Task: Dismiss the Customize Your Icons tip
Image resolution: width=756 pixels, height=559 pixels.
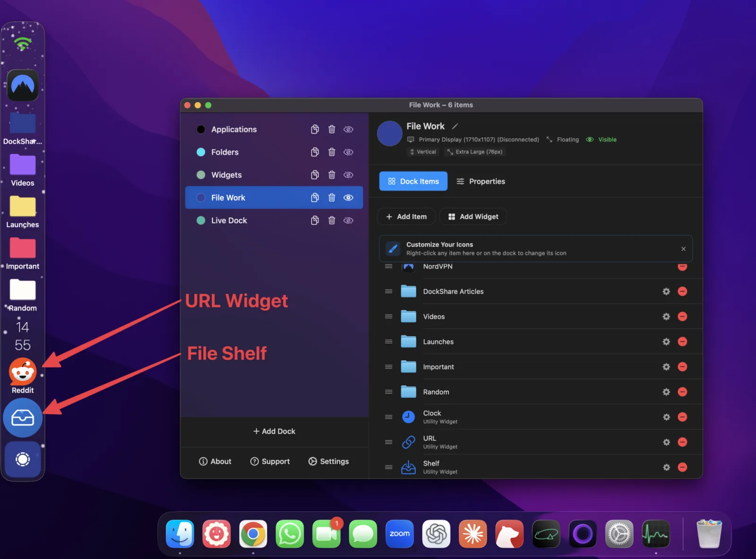Action: click(683, 249)
